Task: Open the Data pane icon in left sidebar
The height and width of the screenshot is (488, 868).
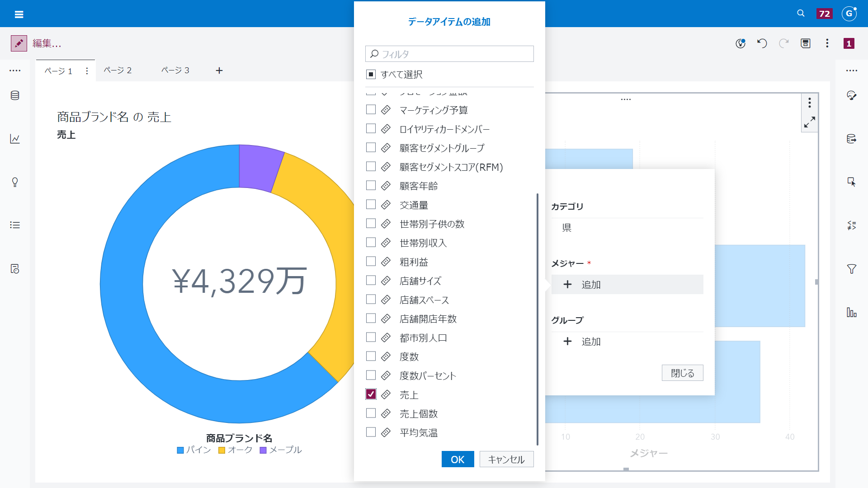Action: point(15,95)
